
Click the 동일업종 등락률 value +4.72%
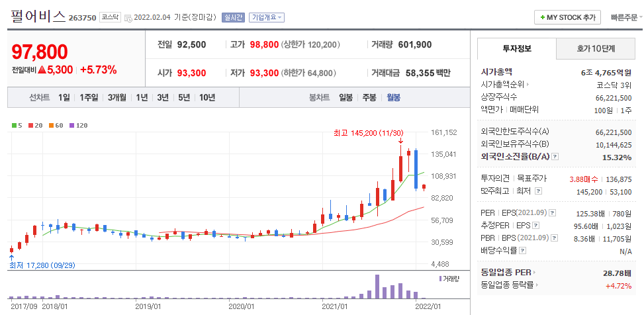coord(619,285)
